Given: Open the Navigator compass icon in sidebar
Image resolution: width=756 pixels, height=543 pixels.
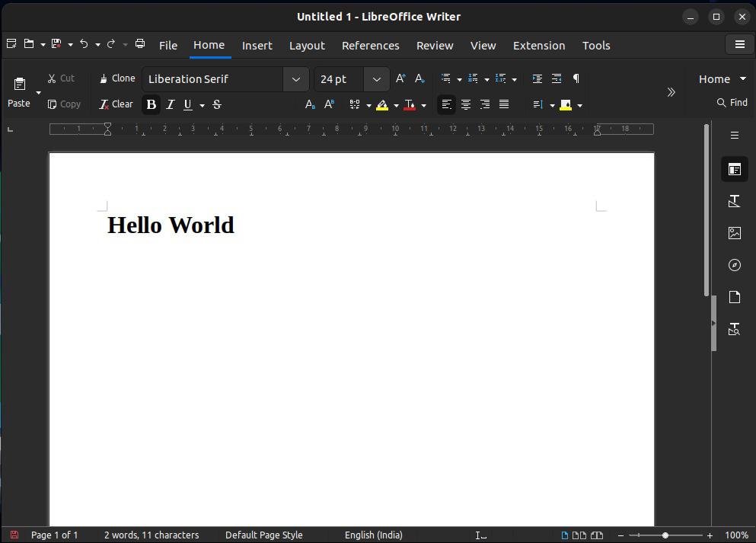Looking at the screenshot, I should pyautogui.click(x=734, y=265).
